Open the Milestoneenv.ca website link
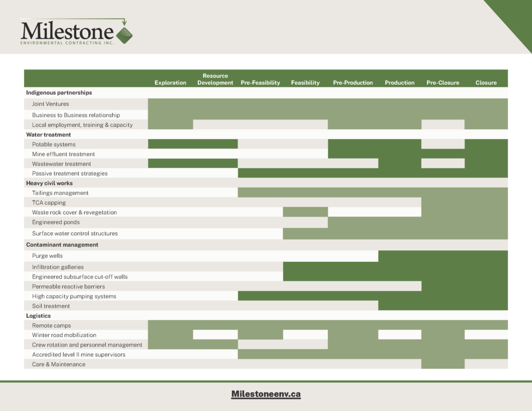532x411 pixels. (x=265, y=394)
